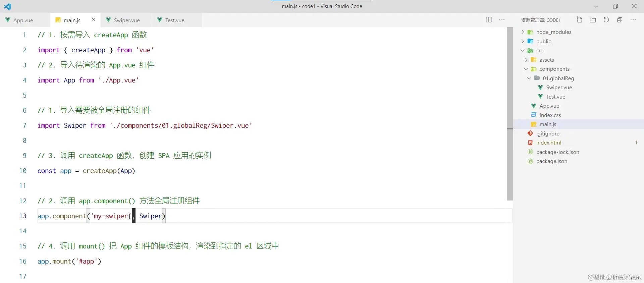Restore down the Visual Studio Code window
The height and width of the screenshot is (283, 644).
tap(615, 6)
